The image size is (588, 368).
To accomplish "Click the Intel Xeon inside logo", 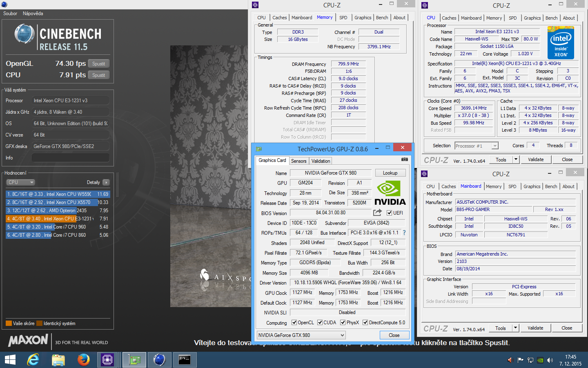I will 561,43.
